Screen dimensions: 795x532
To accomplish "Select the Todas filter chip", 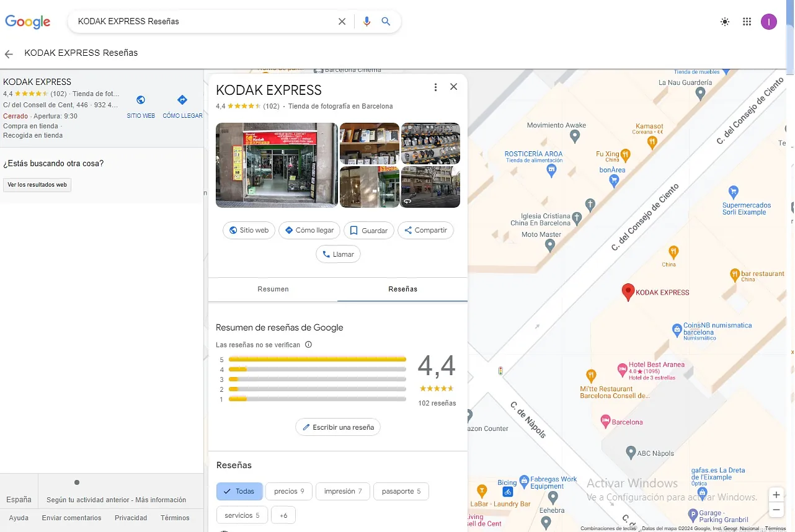I will [239, 491].
